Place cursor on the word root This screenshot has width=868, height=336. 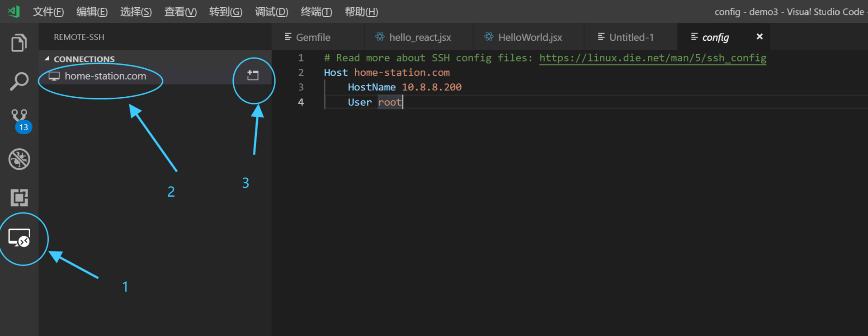click(390, 102)
